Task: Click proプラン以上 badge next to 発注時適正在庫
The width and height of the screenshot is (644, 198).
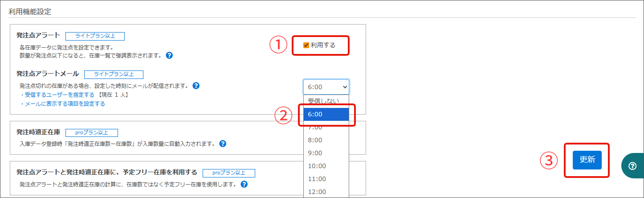Action: pos(92,133)
